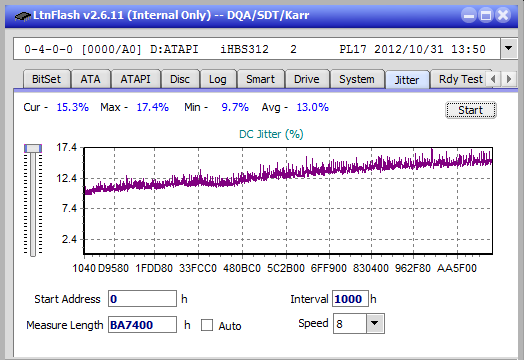The width and height of the screenshot is (524, 360).
Task: Switch to the ATA tab
Action: pyautogui.click(x=91, y=79)
